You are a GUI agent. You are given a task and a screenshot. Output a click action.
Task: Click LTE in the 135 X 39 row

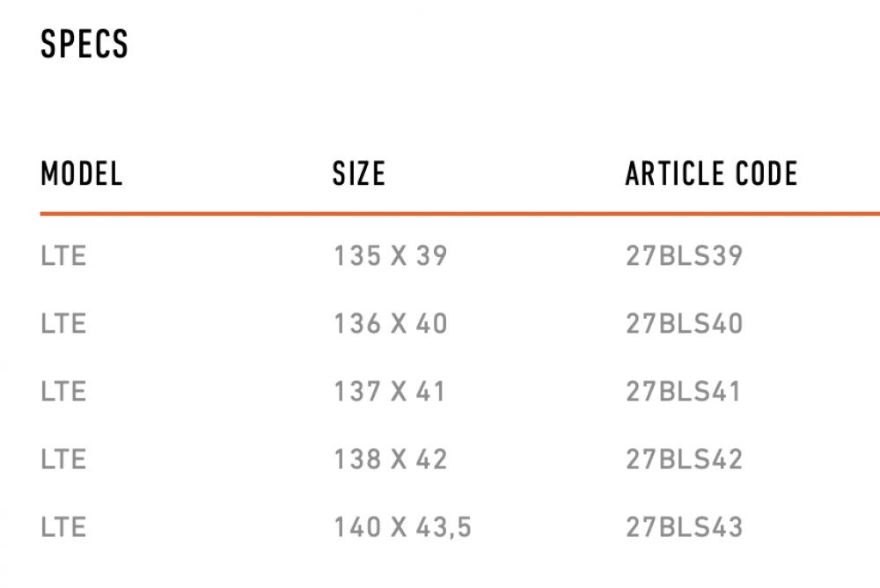tap(63, 256)
